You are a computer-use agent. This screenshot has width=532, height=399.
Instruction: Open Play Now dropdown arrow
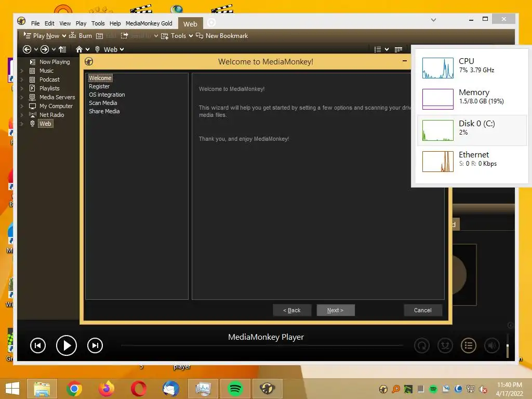tap(64, 36)
